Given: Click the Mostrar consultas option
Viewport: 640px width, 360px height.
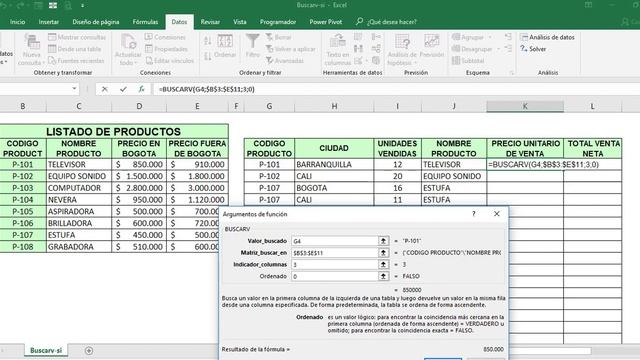Looking at the screenshot, I should 77,37.
